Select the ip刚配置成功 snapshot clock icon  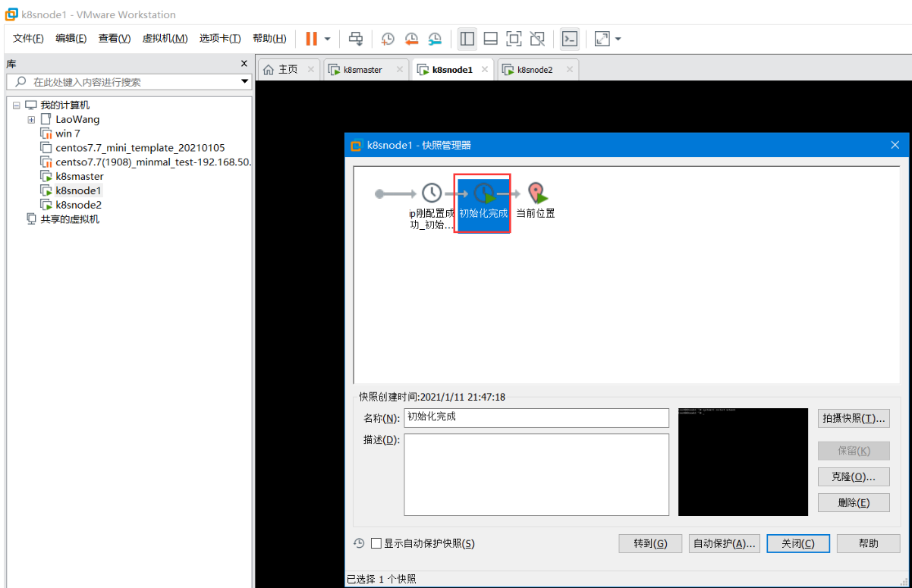point(431,193)
